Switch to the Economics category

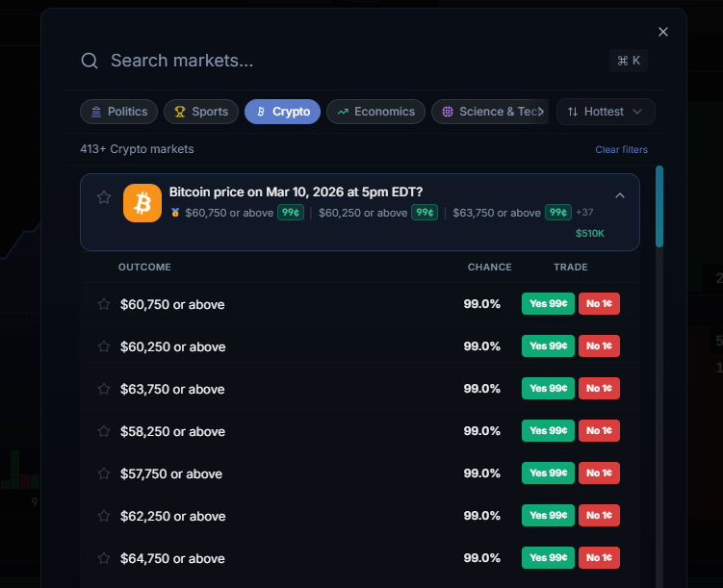pos(375,112)
